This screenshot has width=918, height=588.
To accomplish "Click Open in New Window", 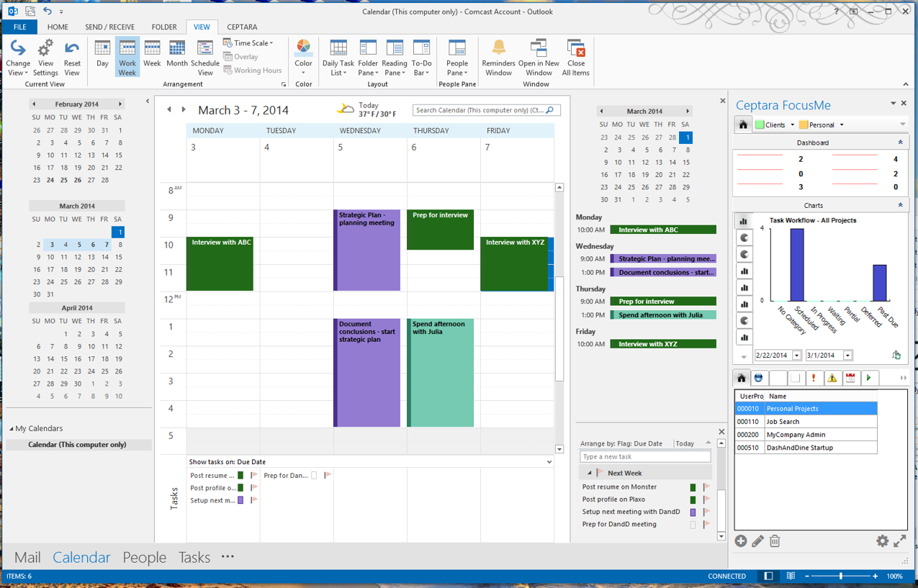I will [539, 58].
